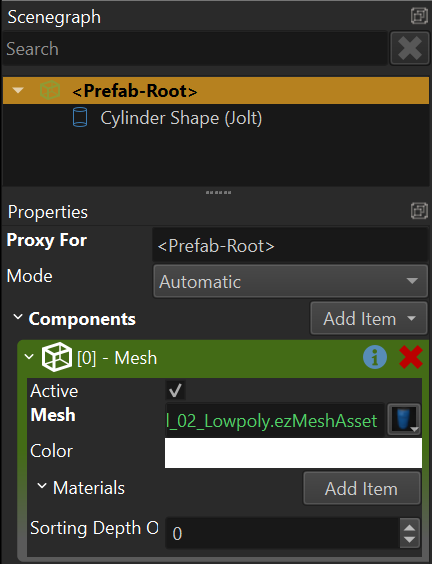The height and width of the screenshot is (564, 432).
Task: Click the green Prefab-Root cube icon
Action: pos(50,90)
